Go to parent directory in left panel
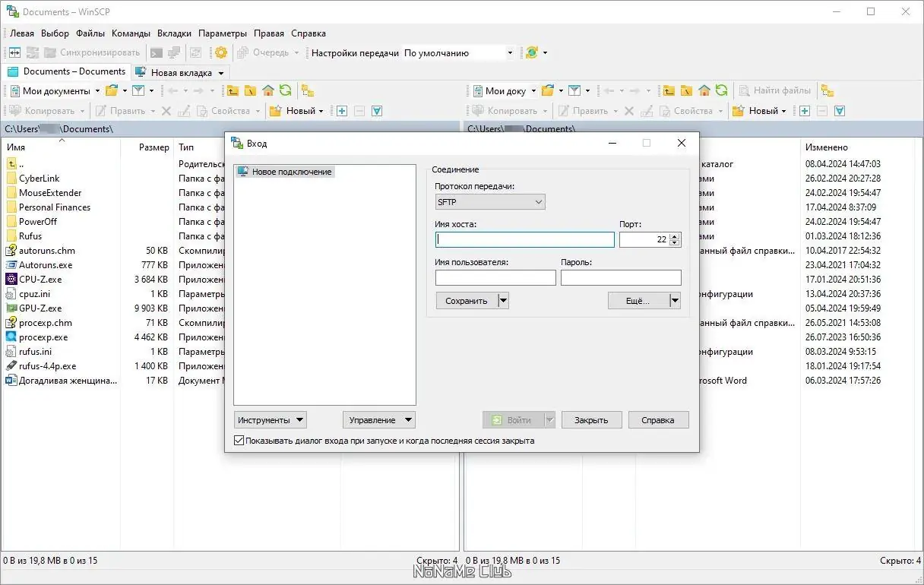Screen dimensions: 924x585 (x=233, y=90)
